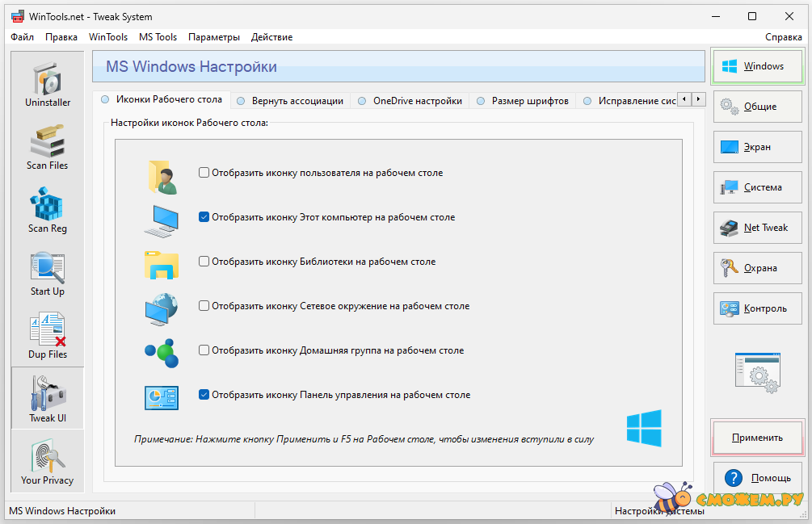Switch to Размер шрифтов tab
The width and height of the screenshot is (812, 524).
(523, 101)
